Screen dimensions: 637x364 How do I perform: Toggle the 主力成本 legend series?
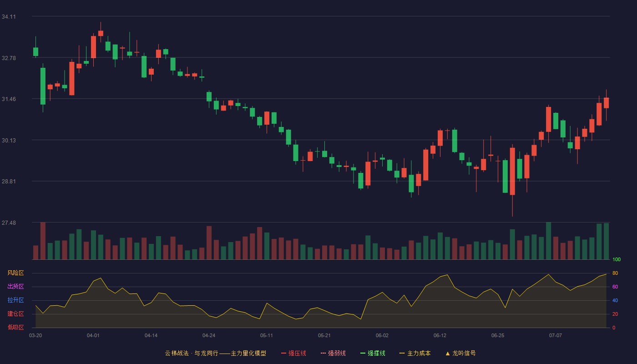415,353
